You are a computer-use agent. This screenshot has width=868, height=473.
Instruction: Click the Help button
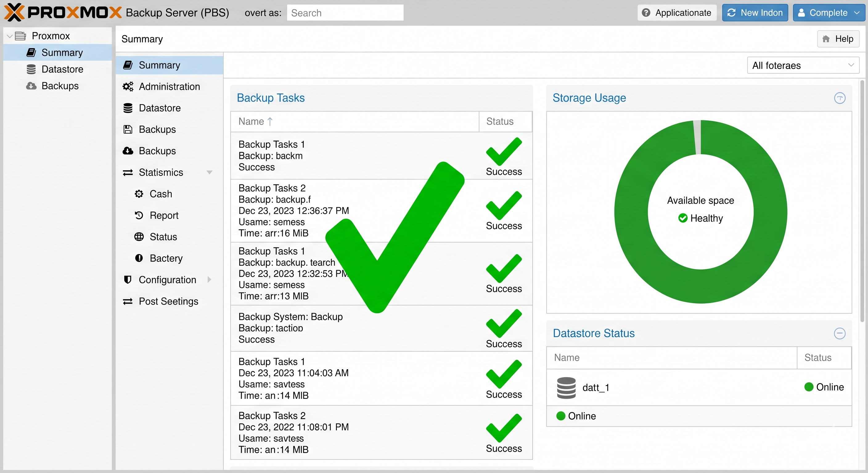click(x=838, y=39)
